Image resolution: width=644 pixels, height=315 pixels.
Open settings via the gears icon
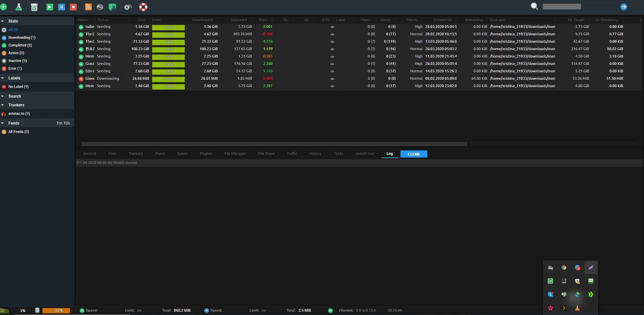128,7
